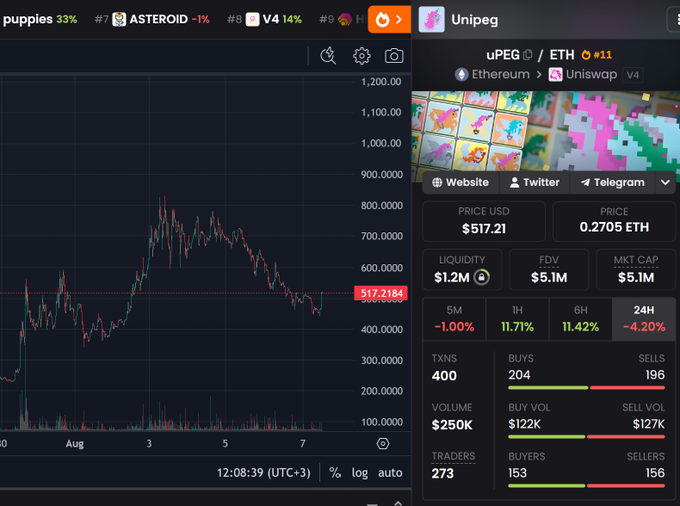Click the SELLERS 156 value
The image size is (680, 506).
[655, 473]
